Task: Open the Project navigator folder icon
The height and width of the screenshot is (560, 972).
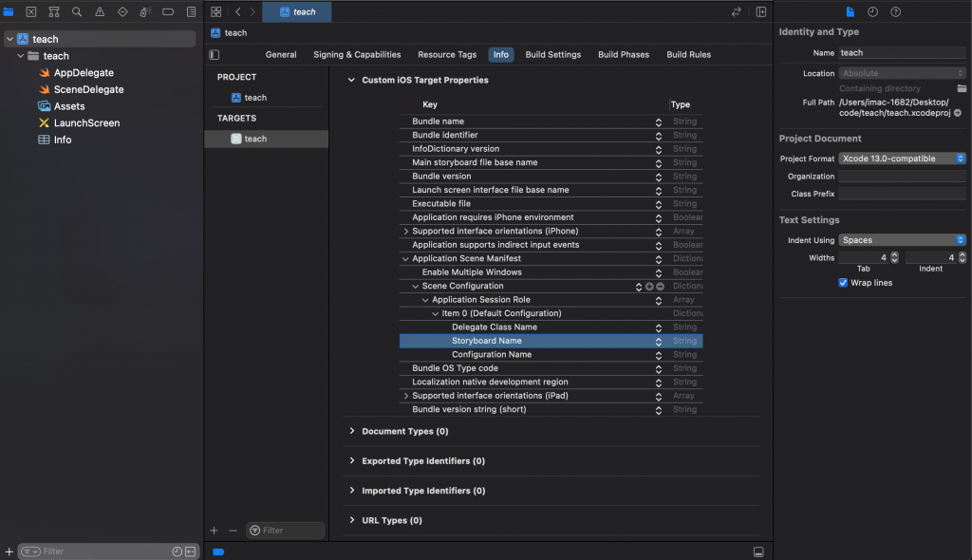Action: (x=9, y=11)
